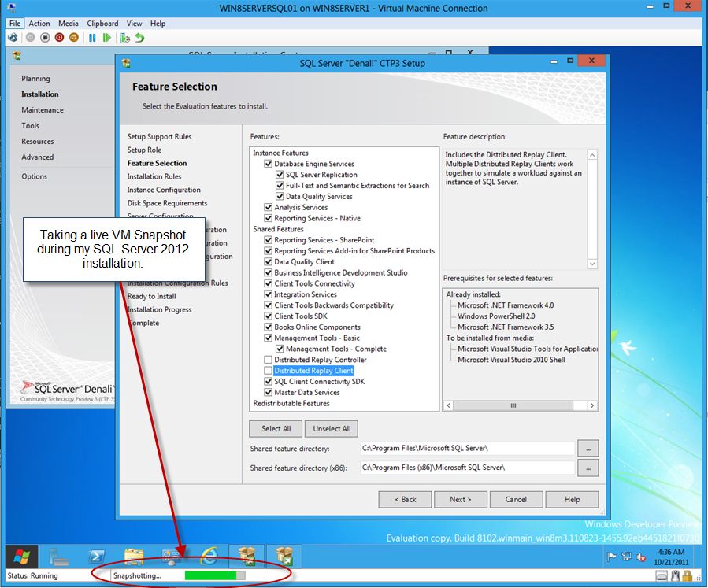Open the File menu
The width and height of the screenshot is (708, 588).
coord(15,24)
